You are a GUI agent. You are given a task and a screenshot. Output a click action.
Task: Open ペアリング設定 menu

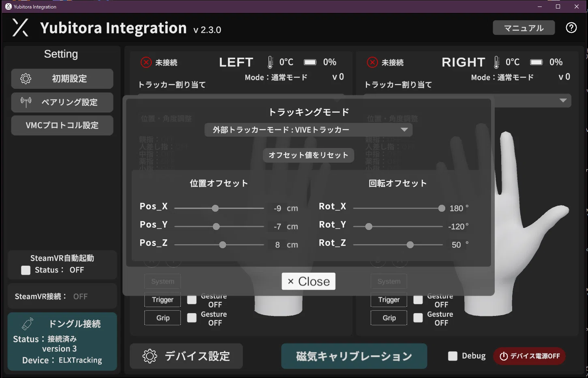click(x=62, y=102)
